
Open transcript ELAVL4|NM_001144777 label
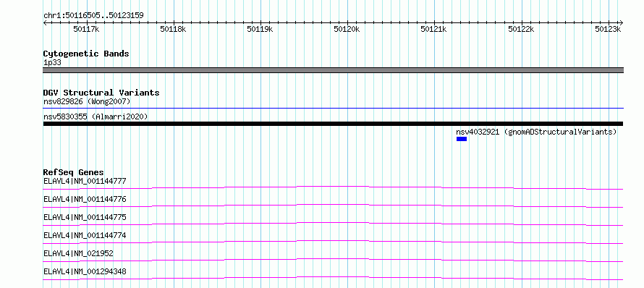[x=85, y=181]
